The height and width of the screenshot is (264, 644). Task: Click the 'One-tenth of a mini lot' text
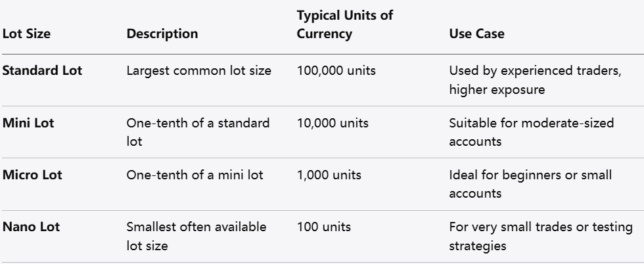[195, 175]
